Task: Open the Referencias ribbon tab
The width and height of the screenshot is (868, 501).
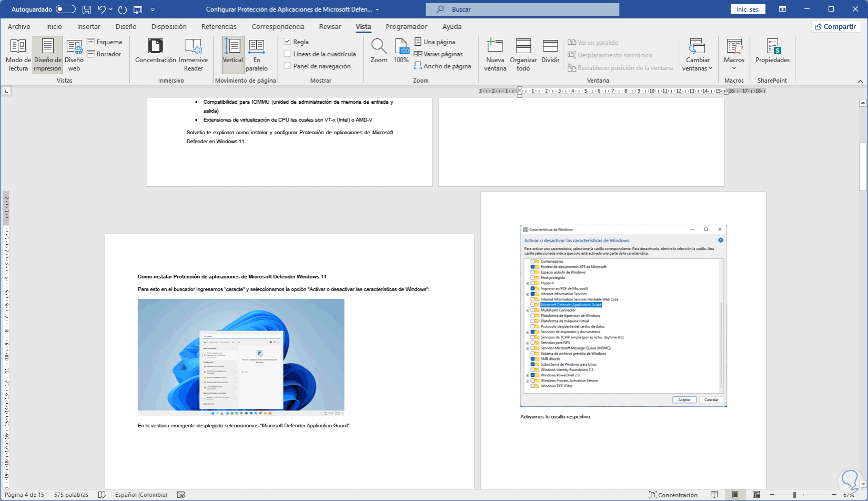Action: [219, 26]
